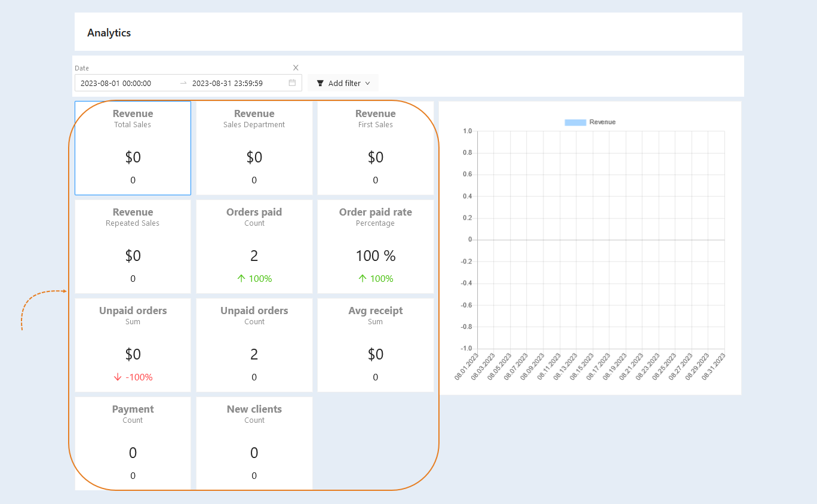Viewport: 817px width, 504px height.
Task: Choose the Unpaid orders Count card
Action: pos(254,345)
